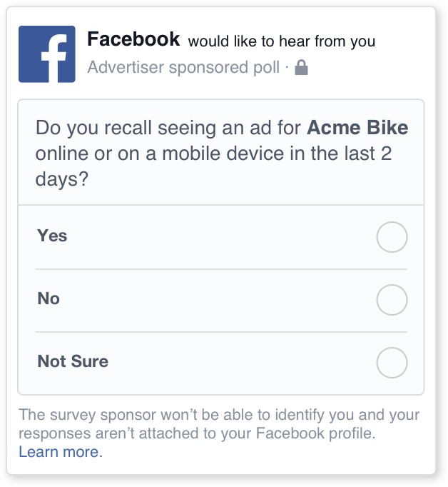This screenshot has width=448, height=487.
Task: Open the Learn more link
Action: click(61, 452)
